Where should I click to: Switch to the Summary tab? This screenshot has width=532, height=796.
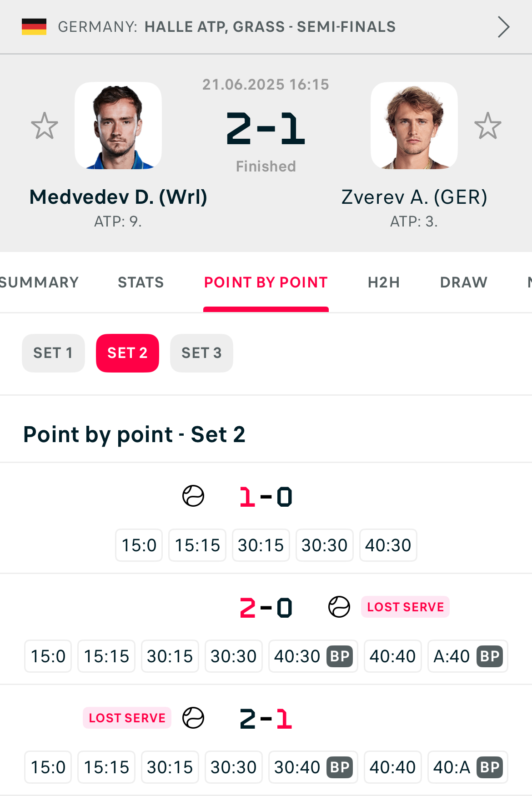39,282
